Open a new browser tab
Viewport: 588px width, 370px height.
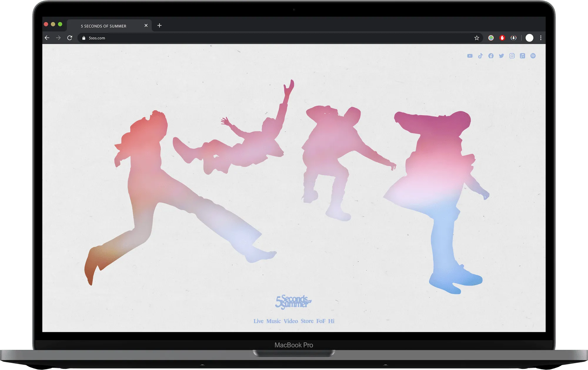pyautogui.click(x=159, y=26)
